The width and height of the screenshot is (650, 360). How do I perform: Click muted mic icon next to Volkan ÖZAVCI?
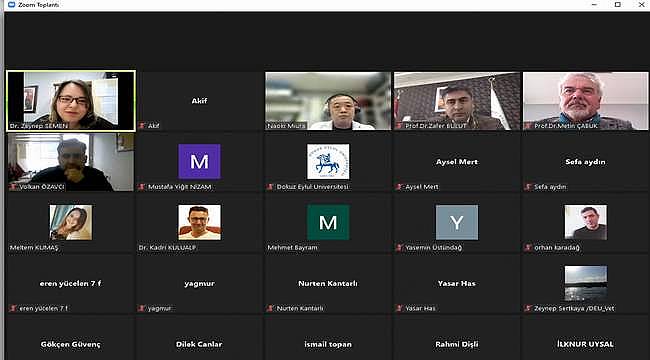[13, 187]
